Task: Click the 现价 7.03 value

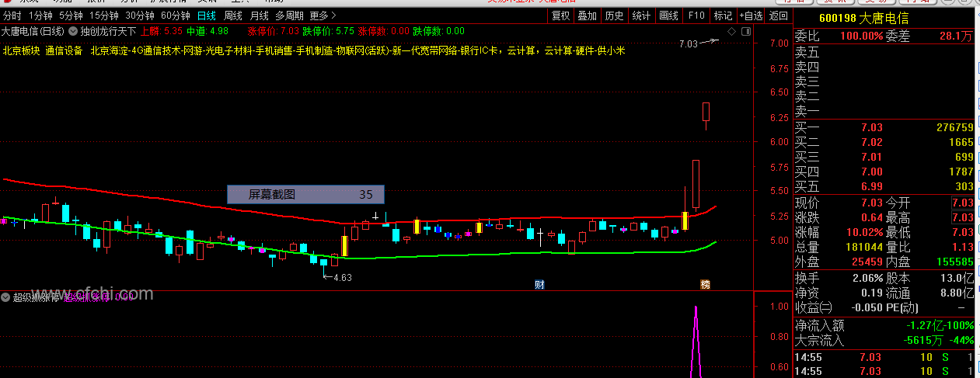Action: [871, 203]
